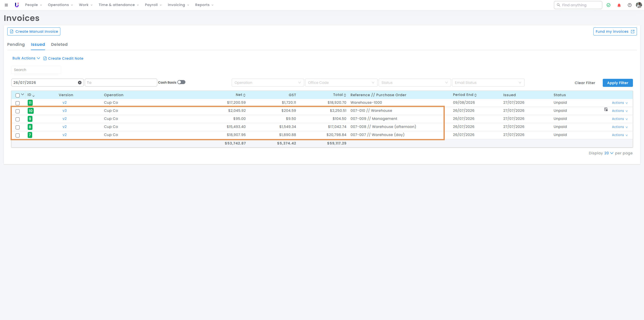Screen dimensions: 644x320
Task: Open Actions menu for invoice 7
Action: point(620,135)
